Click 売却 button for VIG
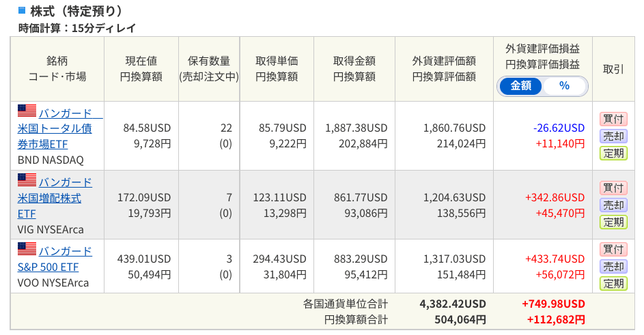The height and width of the screenshot is (335, 644). [x=613, y=205]
